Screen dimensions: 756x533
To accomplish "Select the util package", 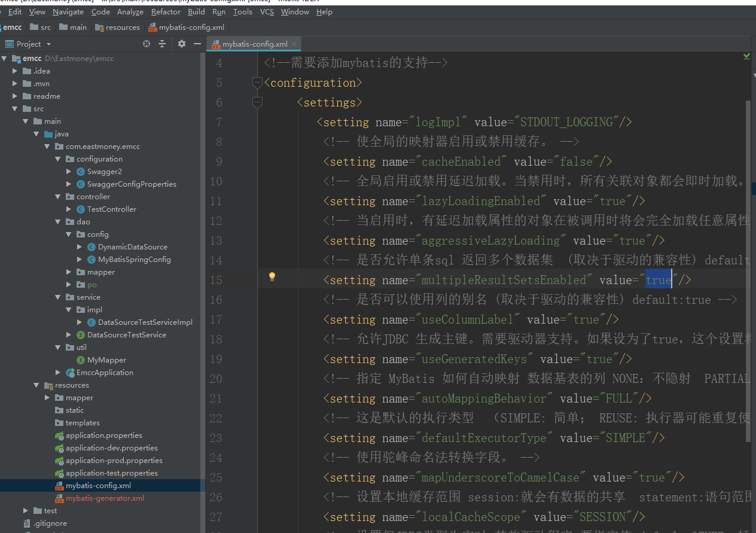I will coord(81,348).
